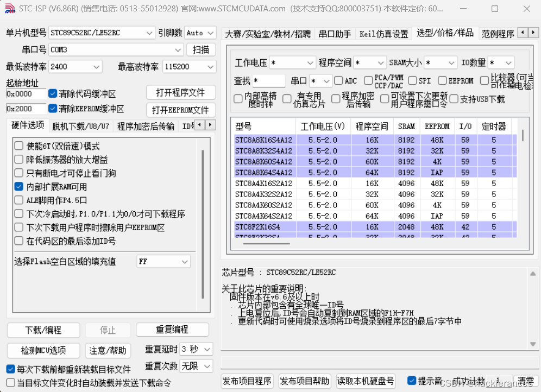Select 选型/价格/样品 tab
This screenshot has width=541, height=392.
(x=445, y=33)
